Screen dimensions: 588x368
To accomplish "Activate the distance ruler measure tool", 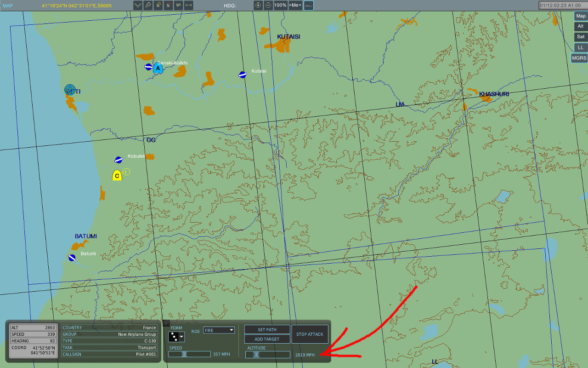I will coord(188,6).
